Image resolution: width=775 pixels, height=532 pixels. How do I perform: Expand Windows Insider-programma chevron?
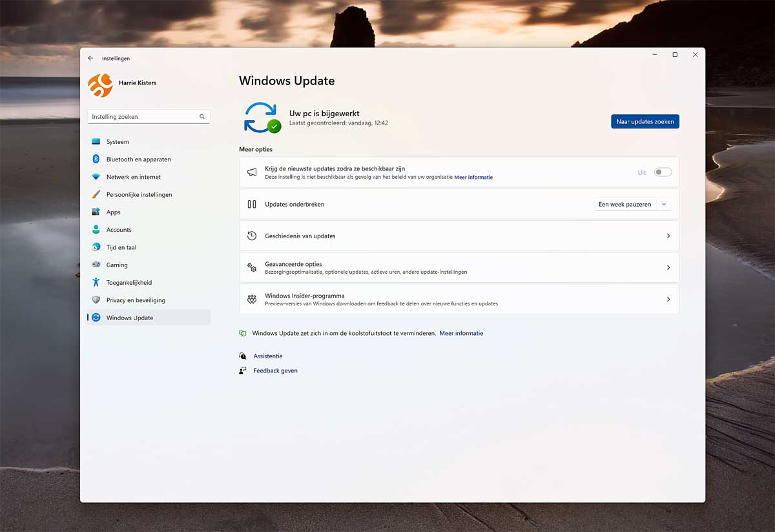(668, 299)
